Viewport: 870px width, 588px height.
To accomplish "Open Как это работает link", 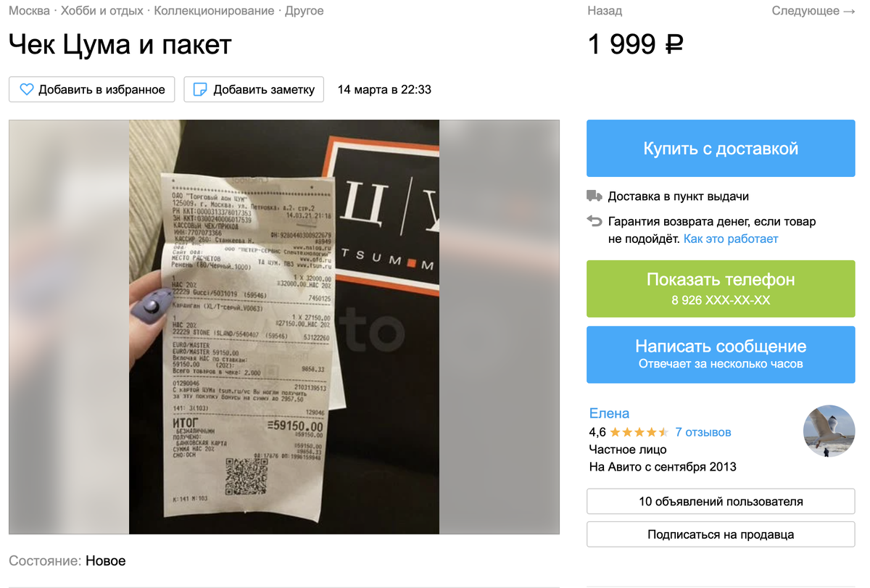I will [731, 239].
